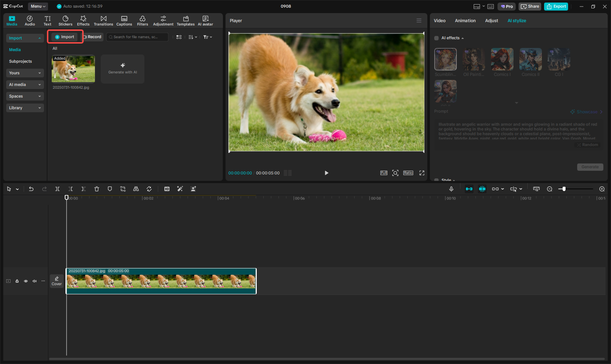Select the Comics I style thumbnail
The width and height of the screenshot is (611, 364).
[502, 59]
